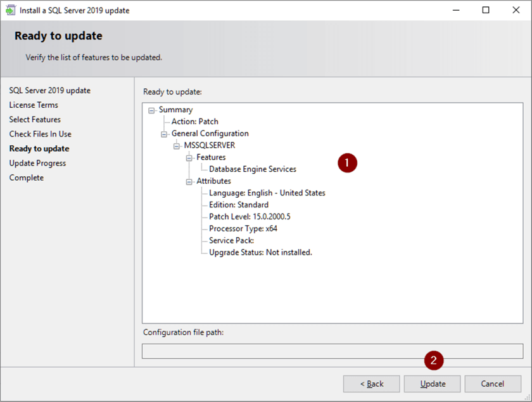
Task: Click the 'Configuration file path:' label
Action: (183, 332)
